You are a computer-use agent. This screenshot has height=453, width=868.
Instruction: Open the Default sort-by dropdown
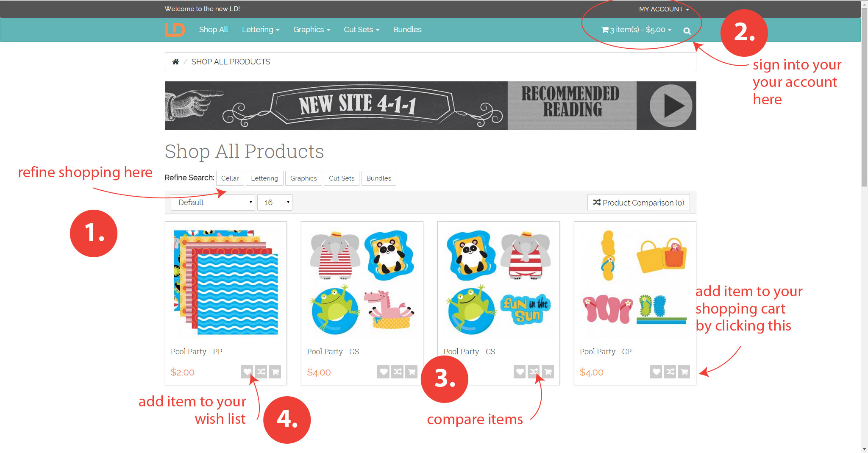click(213, 203)
